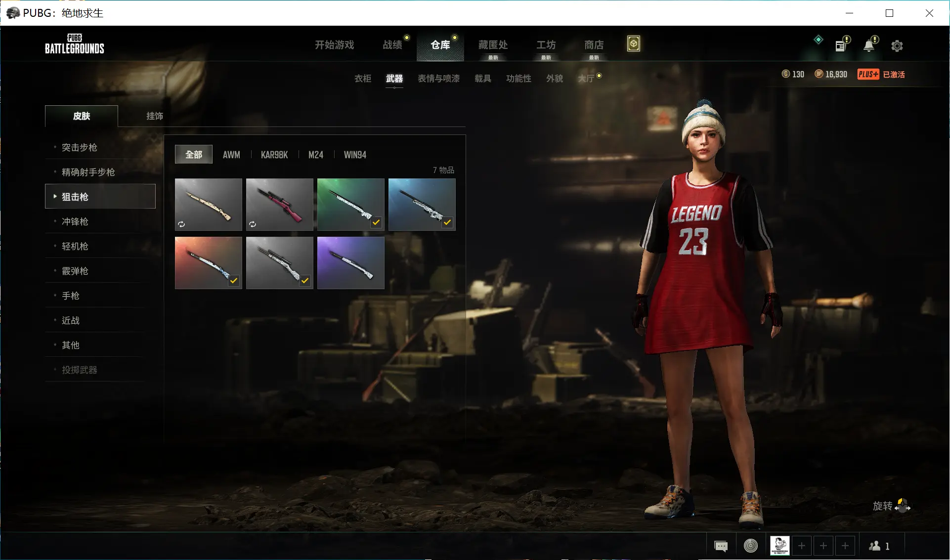Click the player avatar in party bar
950x560 pixels.
pos(780,546)
